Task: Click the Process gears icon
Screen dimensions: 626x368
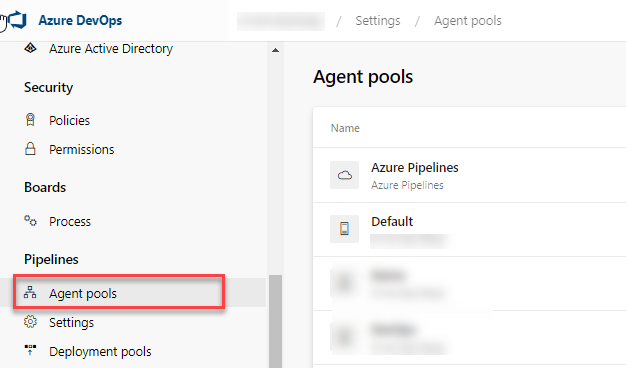Action: point(30,221)
